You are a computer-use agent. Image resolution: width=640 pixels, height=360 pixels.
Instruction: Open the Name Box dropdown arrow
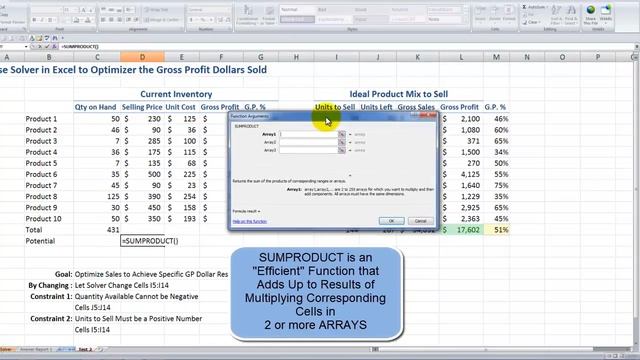pyautogui.click(x=26, y=47)
